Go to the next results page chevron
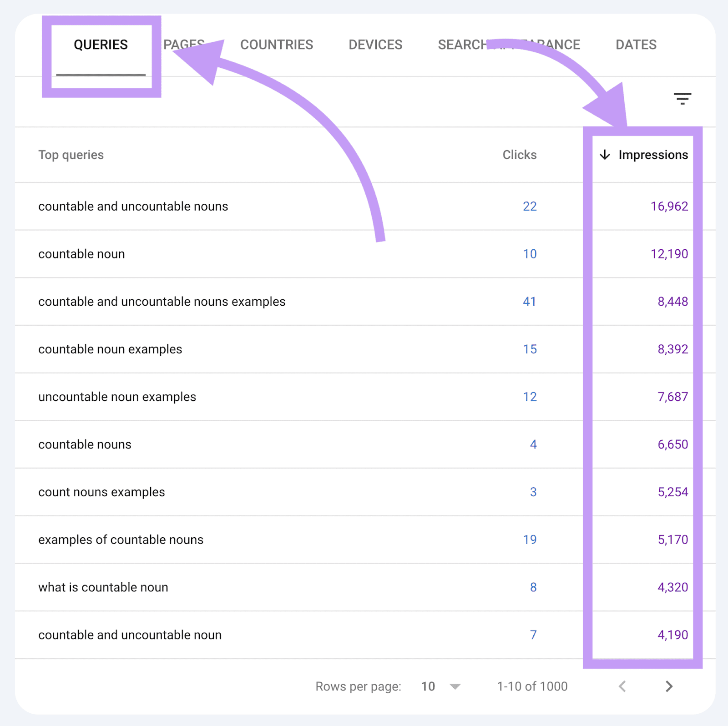 point(668,686)
